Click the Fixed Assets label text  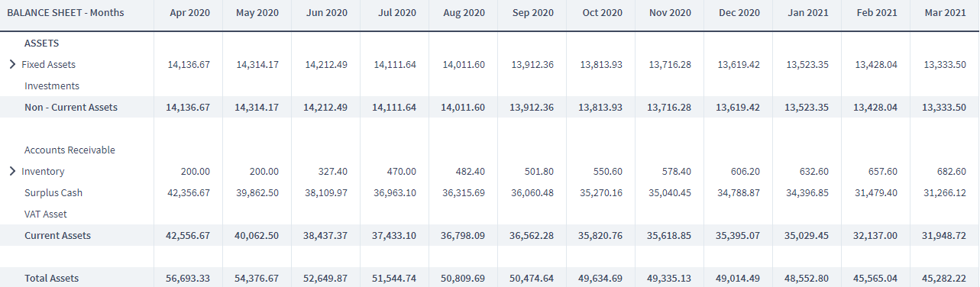point(48,65)
